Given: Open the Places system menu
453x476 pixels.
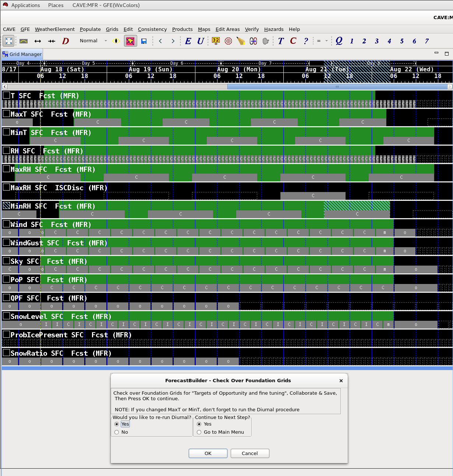Looking at the screenshot, I should 56,5.
